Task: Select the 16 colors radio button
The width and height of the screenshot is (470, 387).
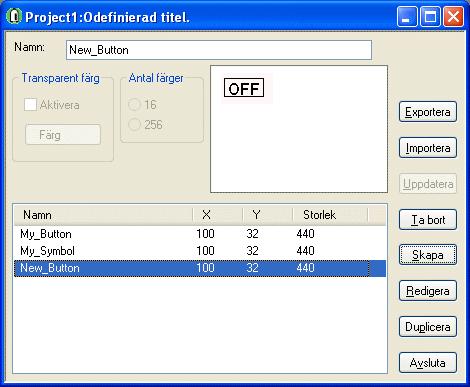Action: 134,105
